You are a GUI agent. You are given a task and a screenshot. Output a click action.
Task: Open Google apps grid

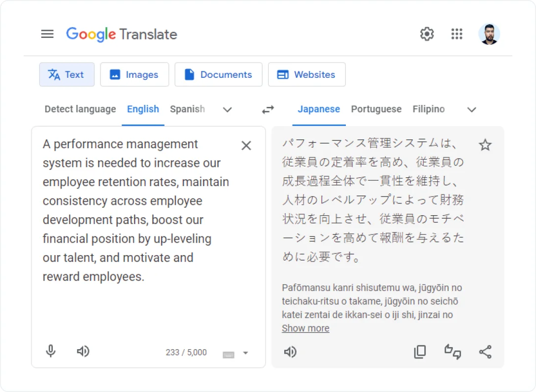coord(457,34)
